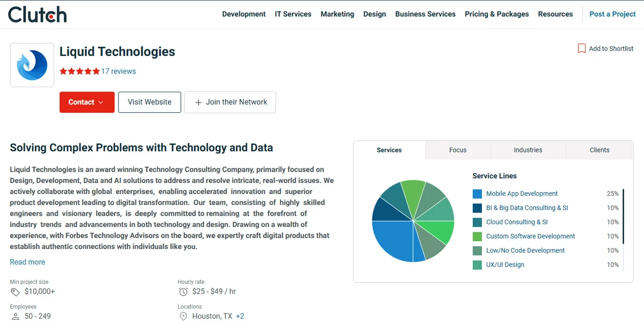This screenshot has width=644, height=322.
Task: Expand the Contact dropdown button
Action: point(87,102)
